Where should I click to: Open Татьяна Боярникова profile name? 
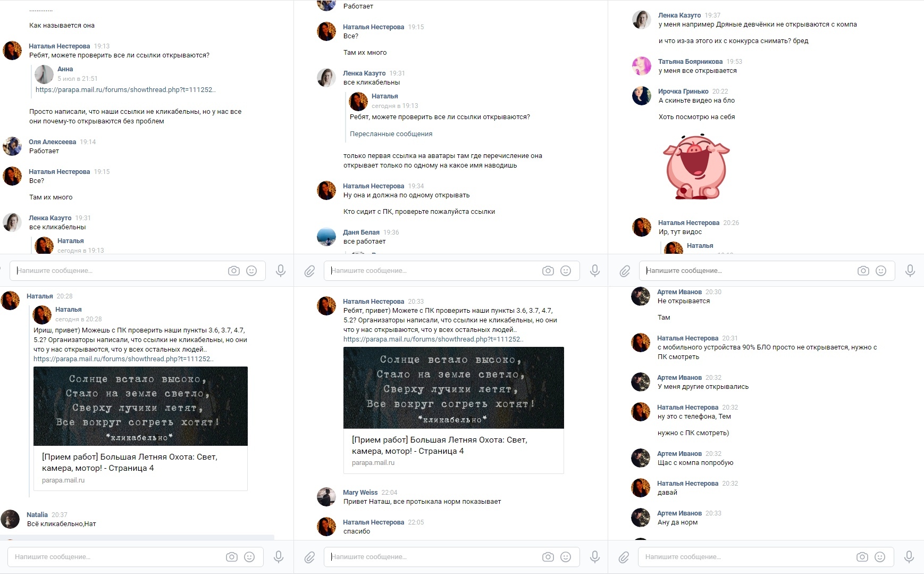click(x=690, y=62)
